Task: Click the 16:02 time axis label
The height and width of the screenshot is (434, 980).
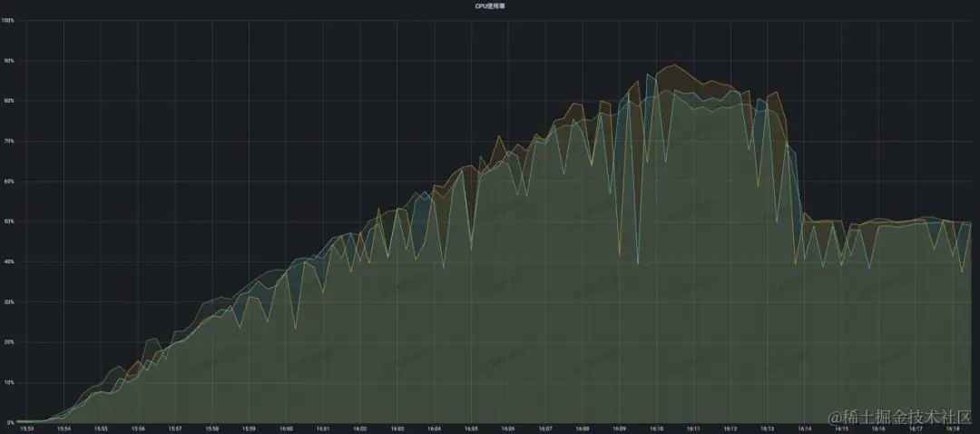Action: tap(360, 429)
